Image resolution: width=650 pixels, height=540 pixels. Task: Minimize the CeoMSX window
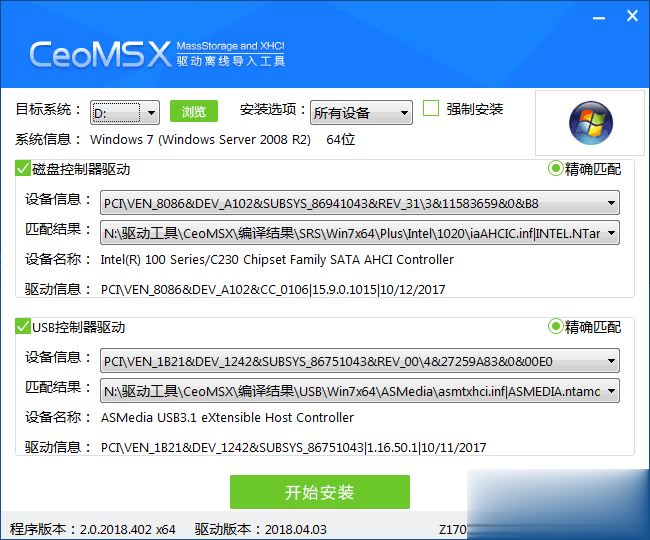coord(599,18)
